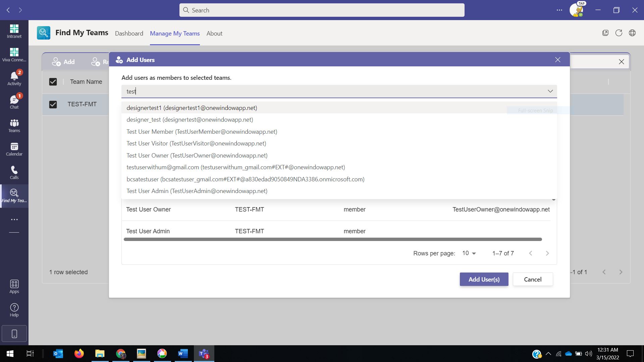This screenshot has width=644, height=362.
Task: Uncheck the TEST-FMT row checkbox
Action: (x=53, y=105)
